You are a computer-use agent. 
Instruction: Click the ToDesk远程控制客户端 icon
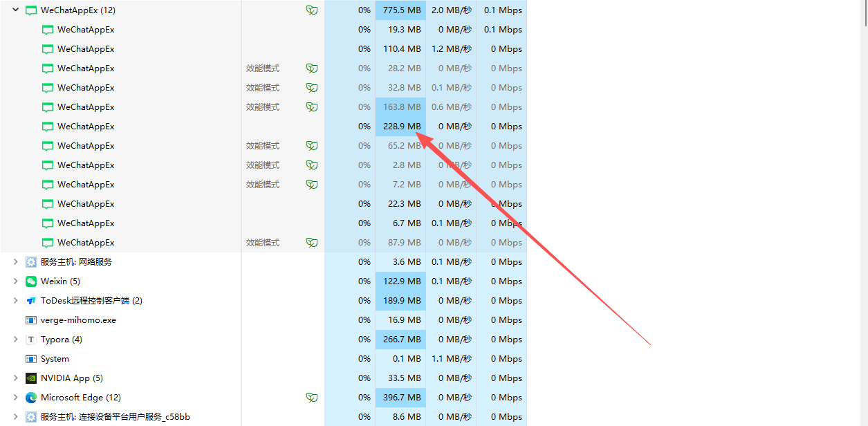click(31, 301)
